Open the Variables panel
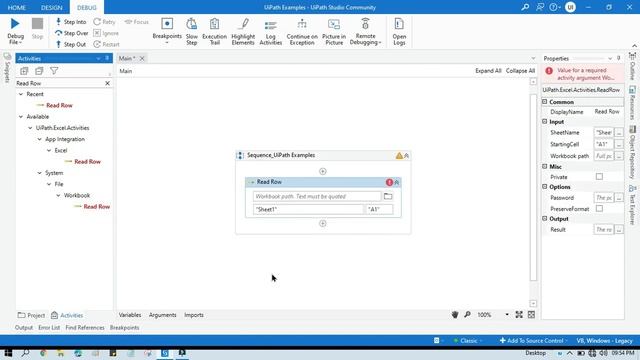 [x=130, y=315]
